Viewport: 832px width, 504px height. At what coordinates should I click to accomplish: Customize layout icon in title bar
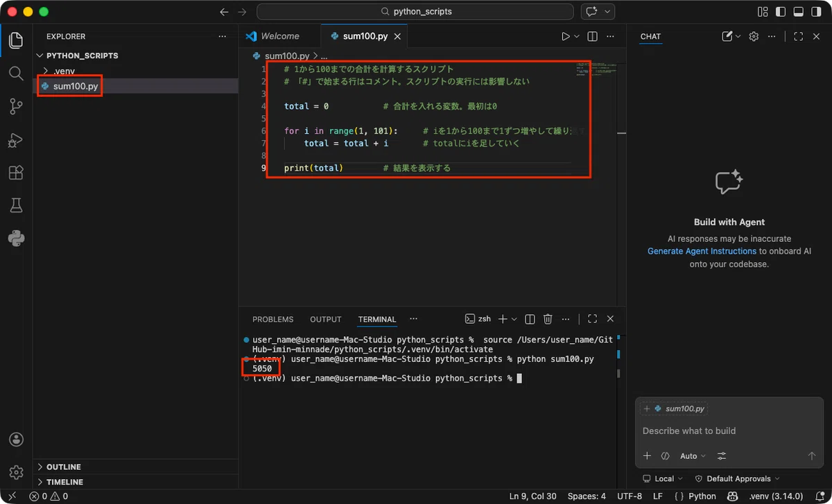pyautogui.click(x=763, y=12)
